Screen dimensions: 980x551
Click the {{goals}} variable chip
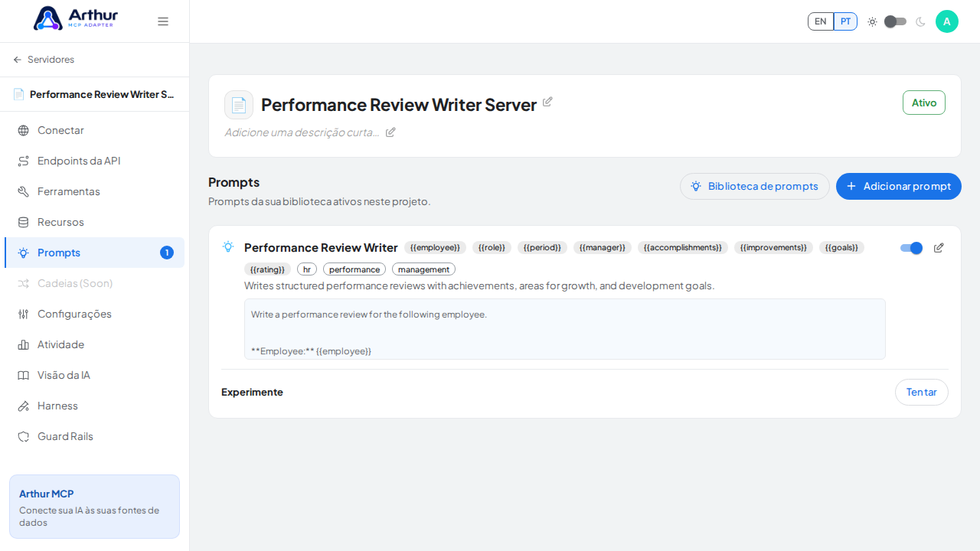point(841,248)
